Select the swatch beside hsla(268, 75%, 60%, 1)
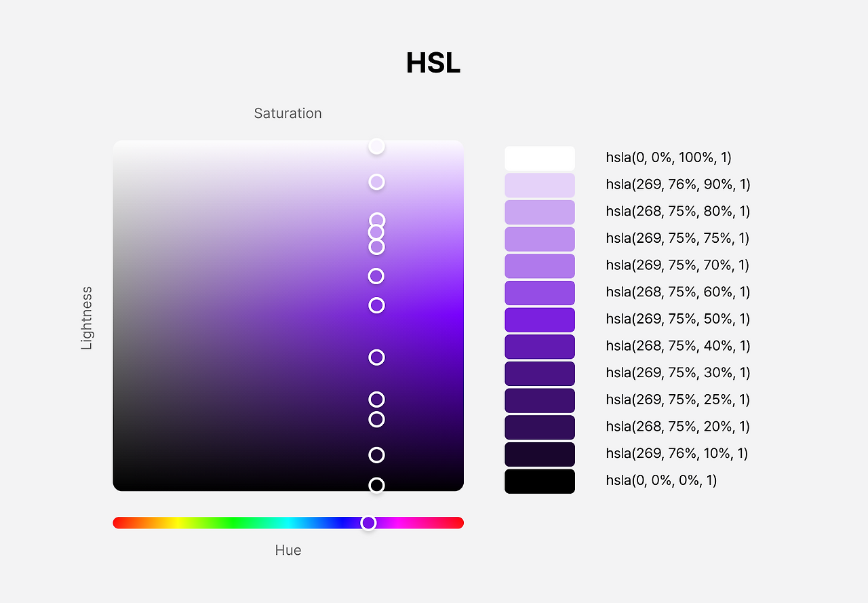868x603 pixels. point(540,292)
